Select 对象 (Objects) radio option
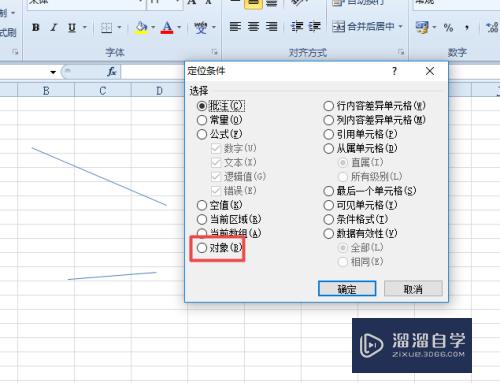500x383 pixels. [x=219, y=248]
